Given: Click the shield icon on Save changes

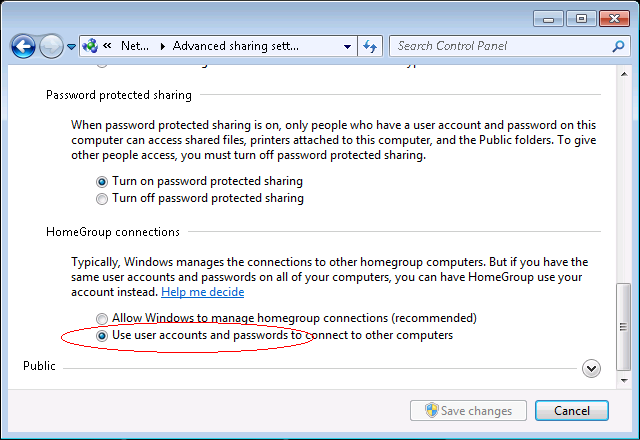Looking at the screenshot, I should tap(431, 411).
